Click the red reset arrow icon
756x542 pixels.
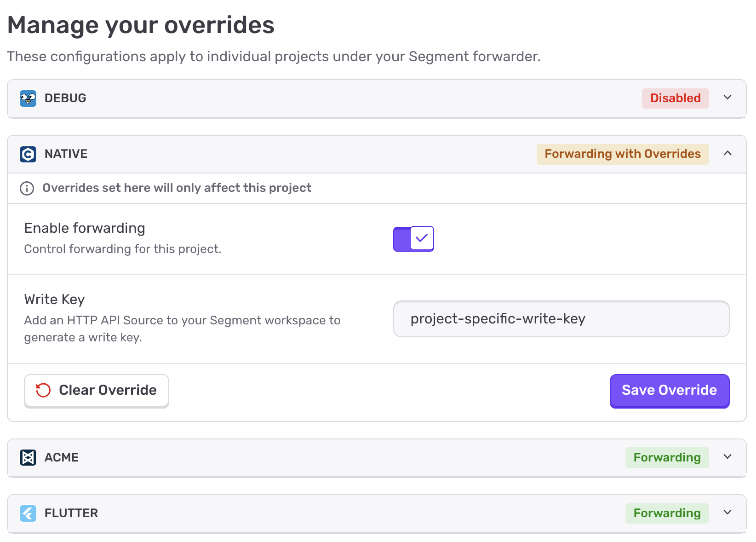coord(43,390)
